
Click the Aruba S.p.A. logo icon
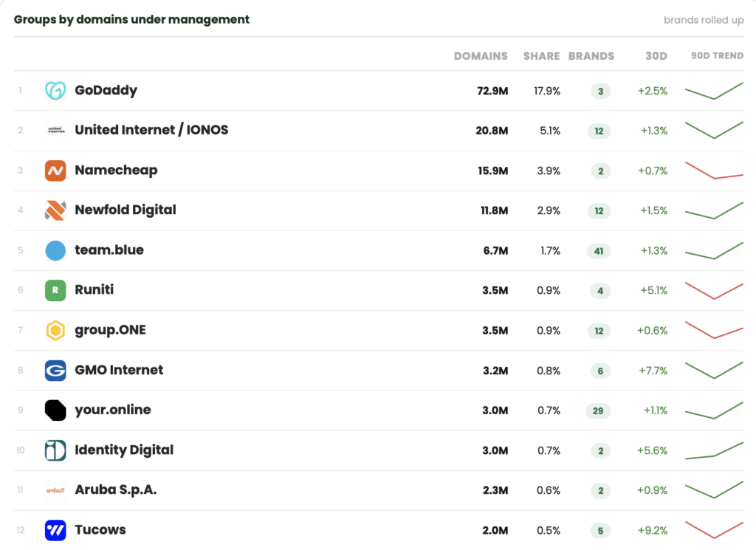(x=55, y=490)
